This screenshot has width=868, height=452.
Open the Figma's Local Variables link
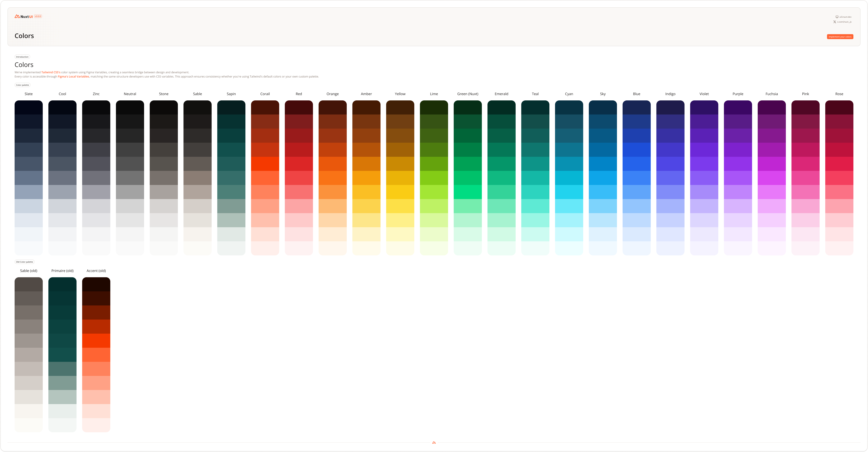pyautogui.click(x=74, y=77)
